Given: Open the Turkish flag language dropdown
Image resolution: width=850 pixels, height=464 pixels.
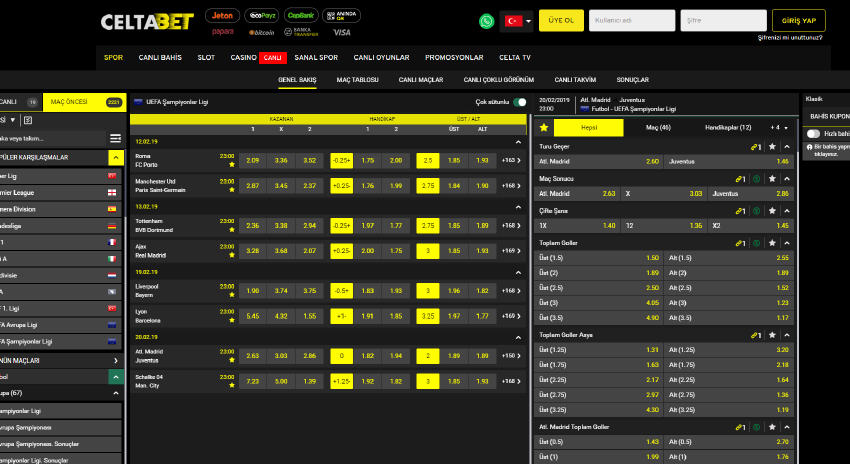Looking at the screenshot, I should pyautogui.click(x=517, y=21).
